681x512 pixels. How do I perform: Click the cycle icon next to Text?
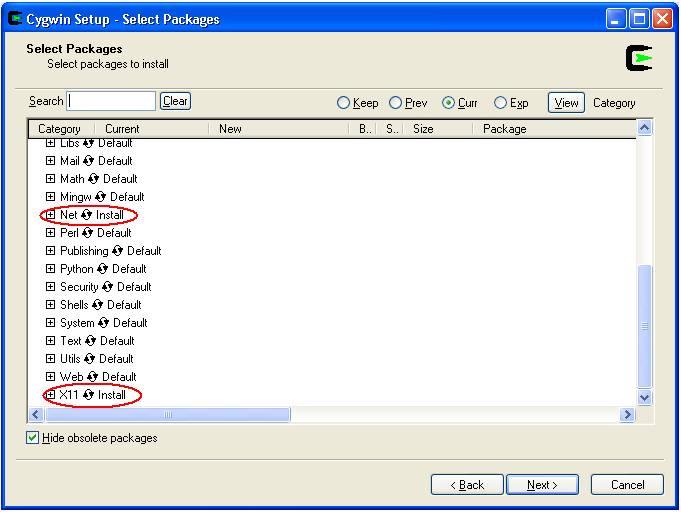pos(90,341)
